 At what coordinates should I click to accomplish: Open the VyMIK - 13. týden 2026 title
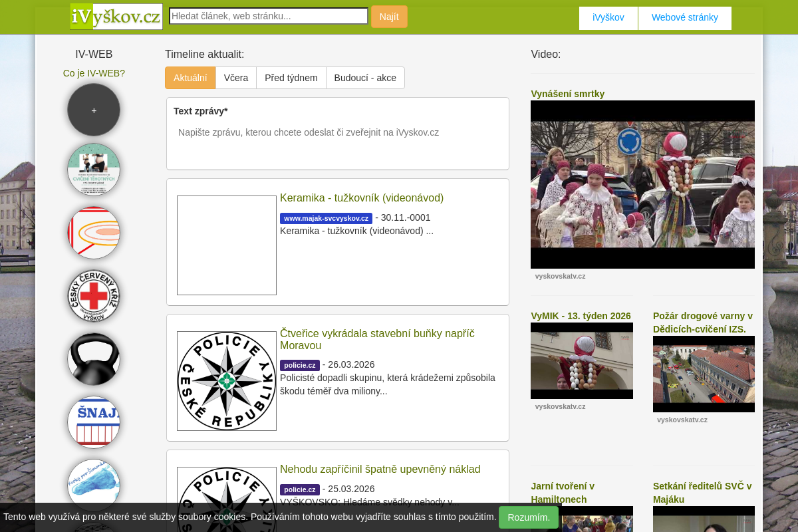click(581, 316)
